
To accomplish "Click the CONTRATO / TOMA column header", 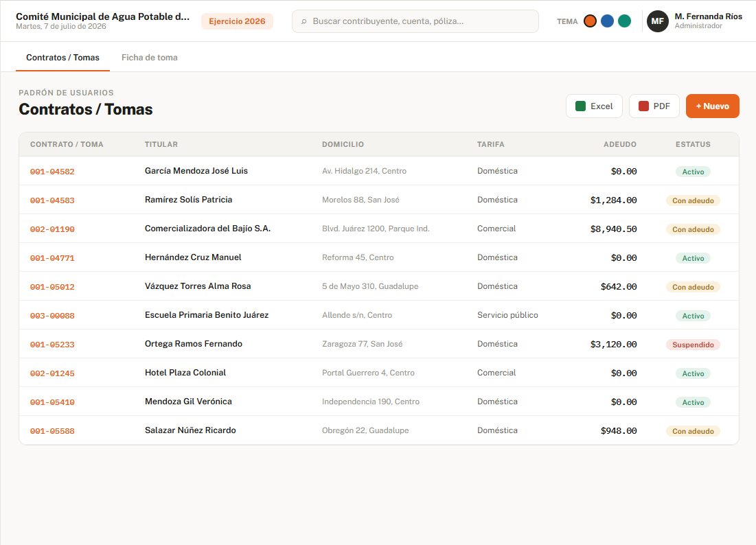I will click(x=67, y=144).
